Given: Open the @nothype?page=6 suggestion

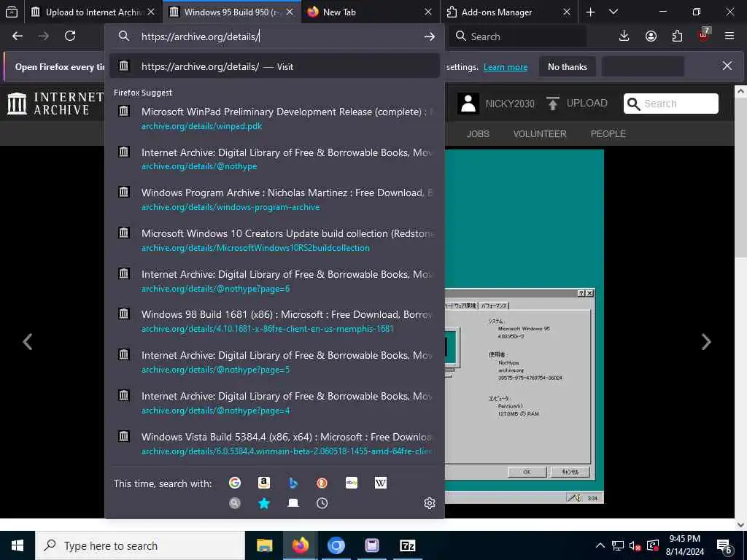Looking at the screenshot, I should click(x=274, y=281).
